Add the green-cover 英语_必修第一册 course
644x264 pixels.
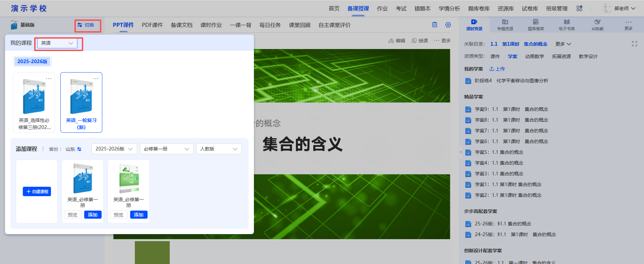[139, 215]
